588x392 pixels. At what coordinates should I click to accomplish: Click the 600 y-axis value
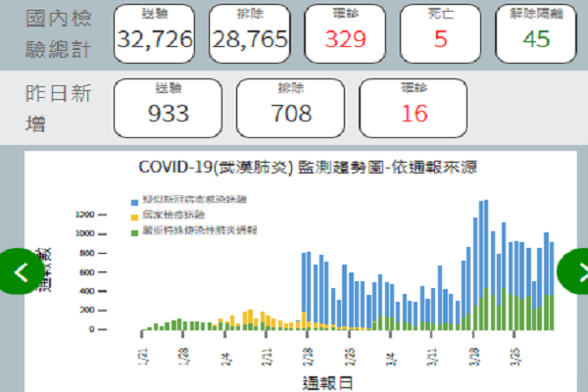coord(86,272)
